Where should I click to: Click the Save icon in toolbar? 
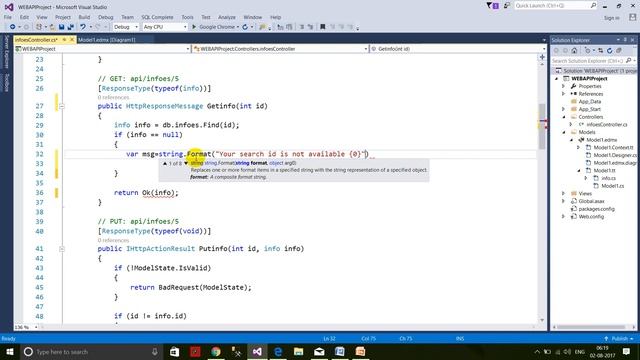(x=61, y=27)
